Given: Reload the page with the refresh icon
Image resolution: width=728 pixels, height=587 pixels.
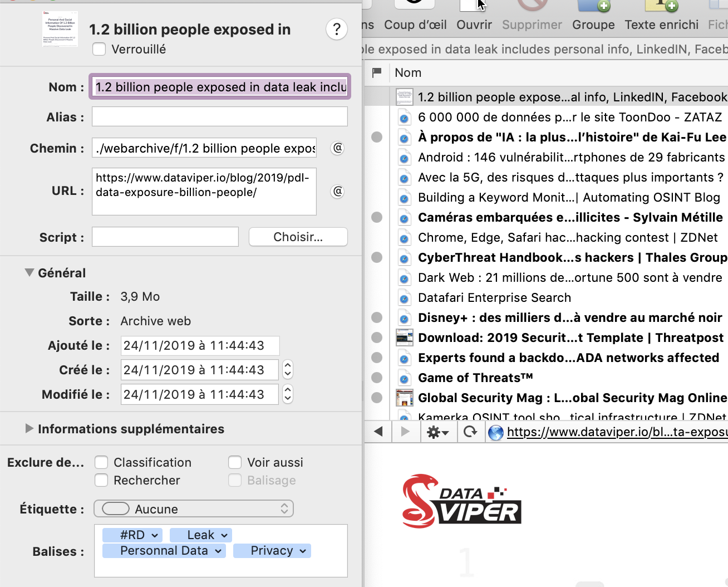Looking at the screenshot, I should (x=470, y=432).
